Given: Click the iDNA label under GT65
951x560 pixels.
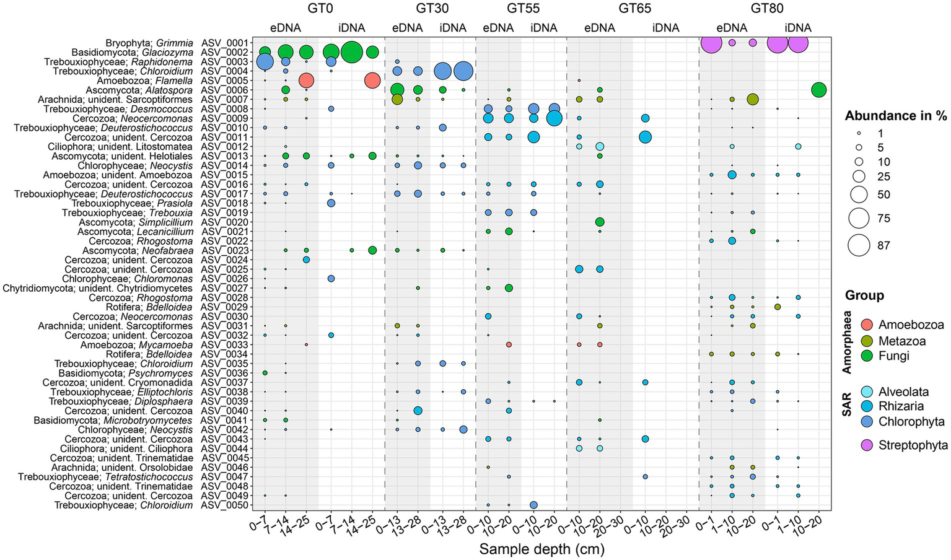Looking at the screenshot, I should point(665,28).
